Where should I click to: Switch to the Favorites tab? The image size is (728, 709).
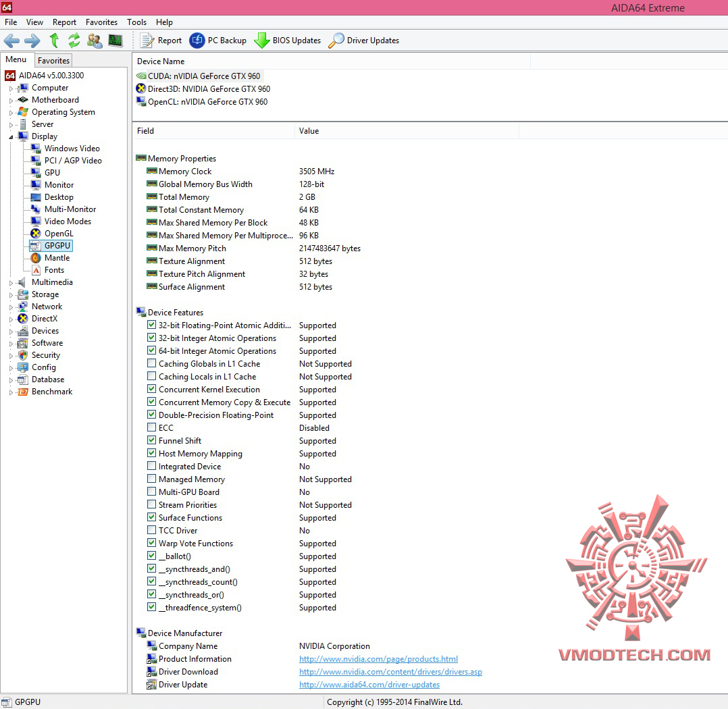[x=53, y=60]
